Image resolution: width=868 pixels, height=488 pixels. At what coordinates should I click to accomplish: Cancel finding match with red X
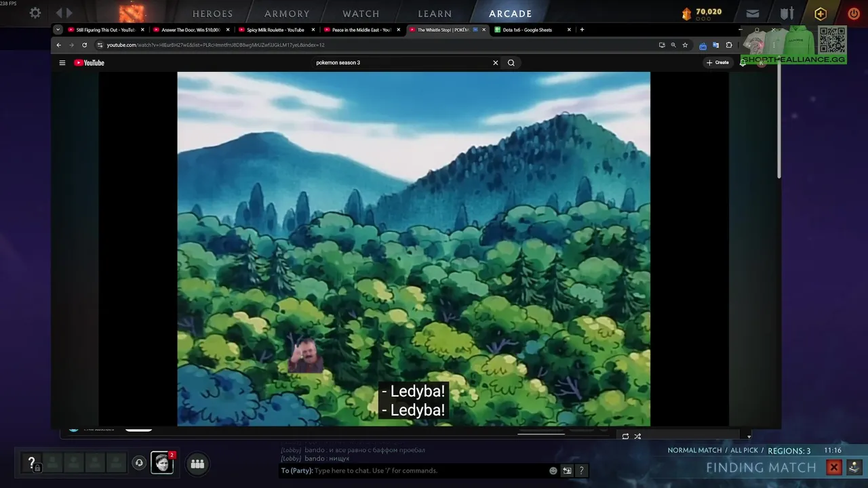coord(834,467)
